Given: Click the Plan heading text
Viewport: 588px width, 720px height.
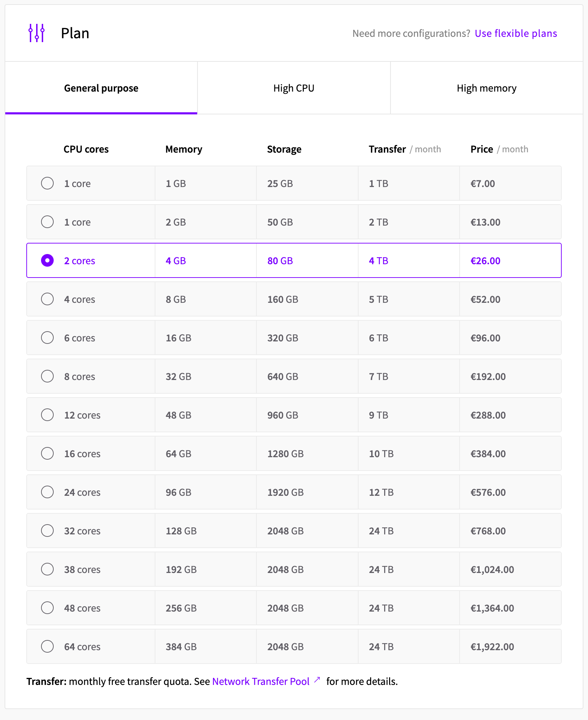Looking at the screenshot, I should [75, 33].
